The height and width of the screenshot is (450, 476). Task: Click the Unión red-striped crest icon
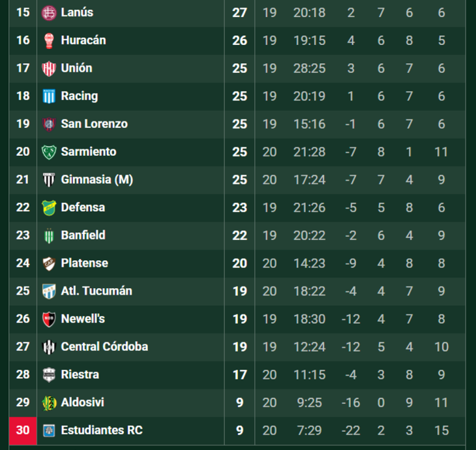click(49, 68)
